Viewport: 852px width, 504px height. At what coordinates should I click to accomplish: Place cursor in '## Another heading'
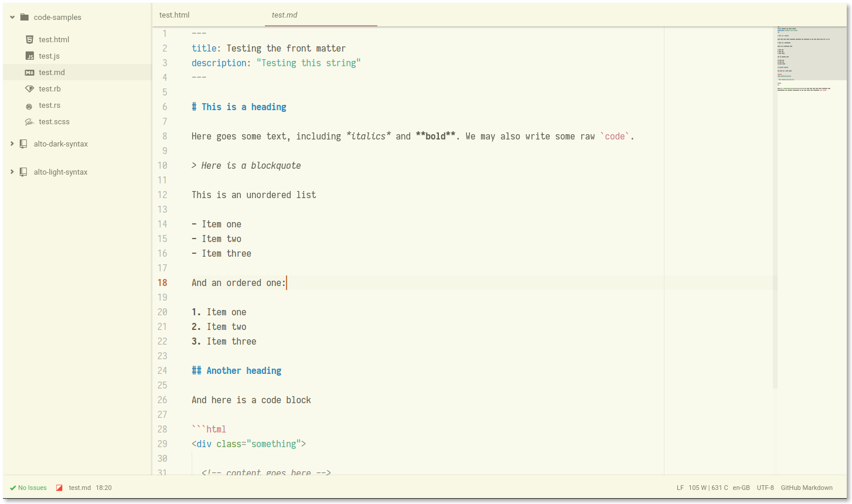pyautogui.click(x=237, y=370)
